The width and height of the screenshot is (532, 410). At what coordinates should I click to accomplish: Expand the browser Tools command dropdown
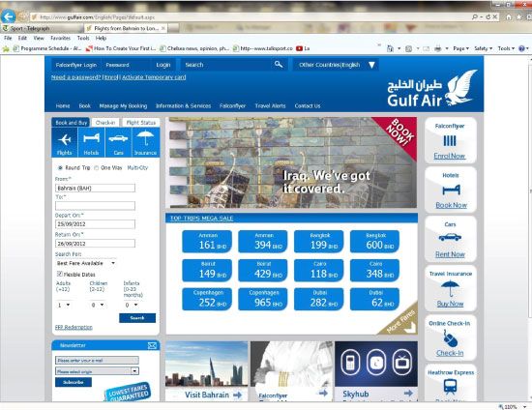[506, 48]
